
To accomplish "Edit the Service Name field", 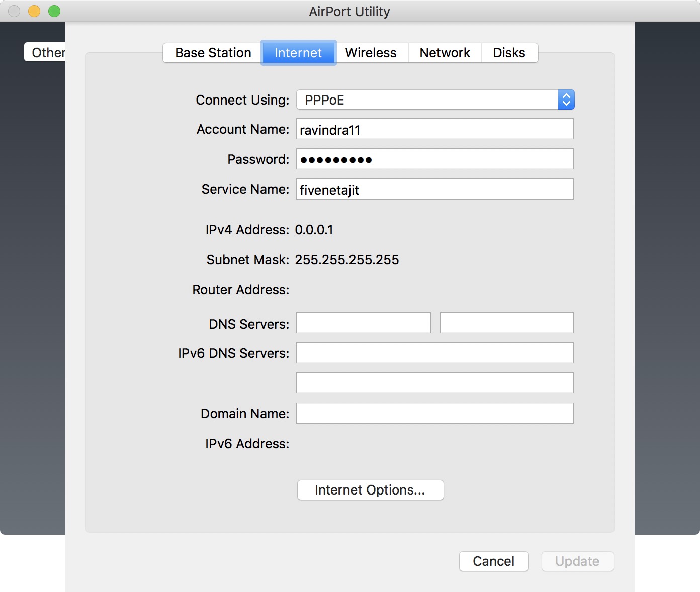I will pyautogui.click(x=435, y=189).
